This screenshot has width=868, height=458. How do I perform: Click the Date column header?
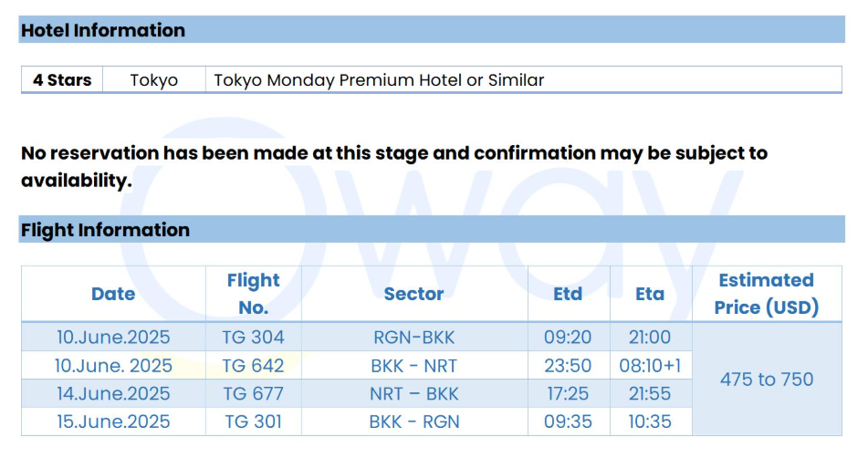[x=113, y=294]
